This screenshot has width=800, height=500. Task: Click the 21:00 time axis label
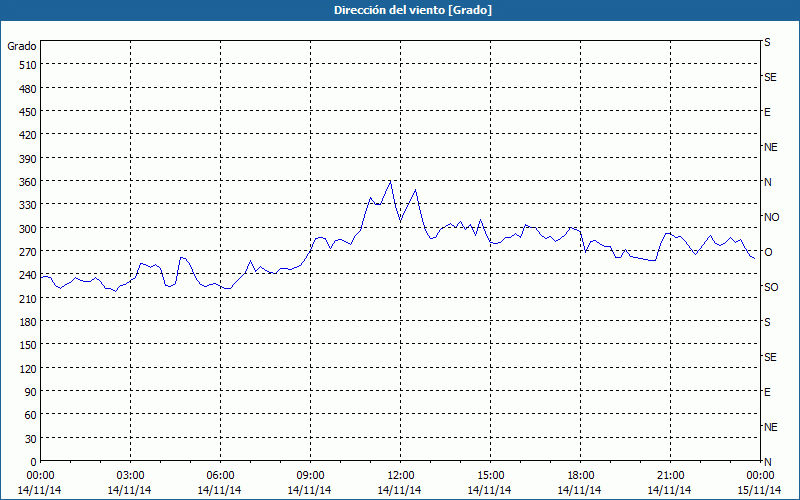pyautogui.click(x=670, y=476)
